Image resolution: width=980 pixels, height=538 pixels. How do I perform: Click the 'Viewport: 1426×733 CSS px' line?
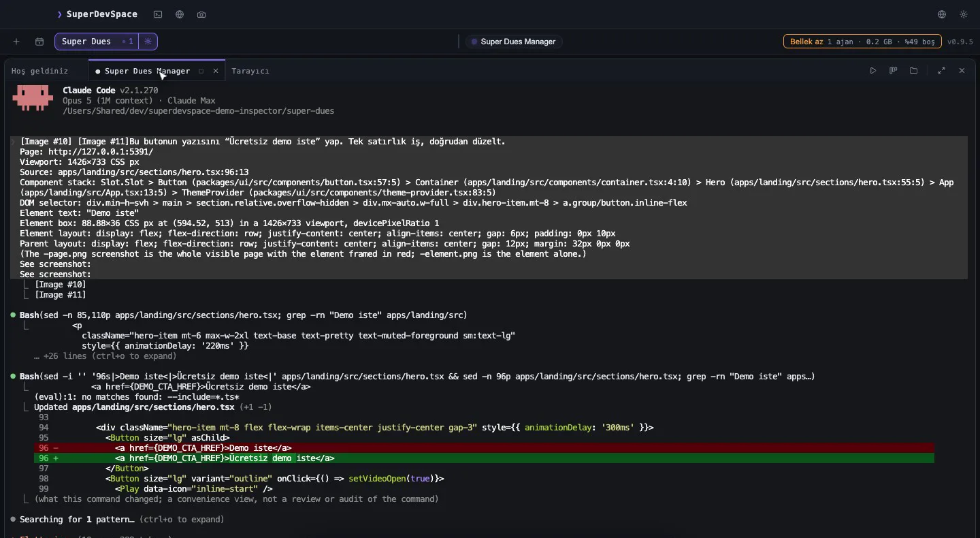point(79,162)
